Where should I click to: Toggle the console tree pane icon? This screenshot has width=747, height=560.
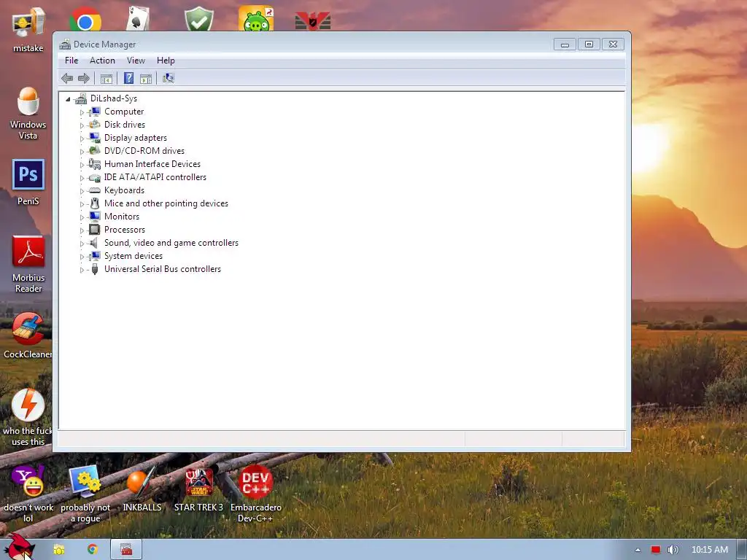(x=107, y=79)
